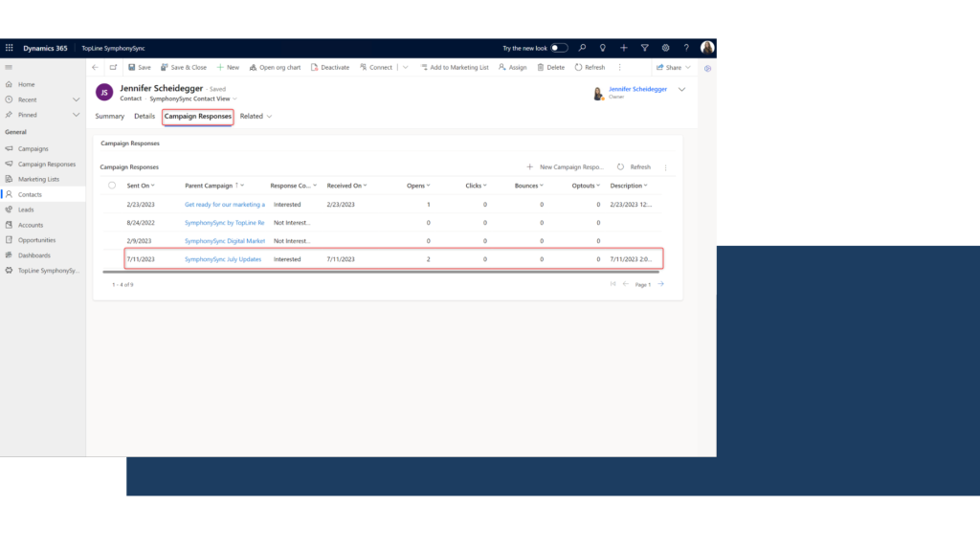Image resolution: width=980 pixels, height=551 pixels.
Task: Open the SymphonySync Contact View form selector
Action: tap(193, 99)
